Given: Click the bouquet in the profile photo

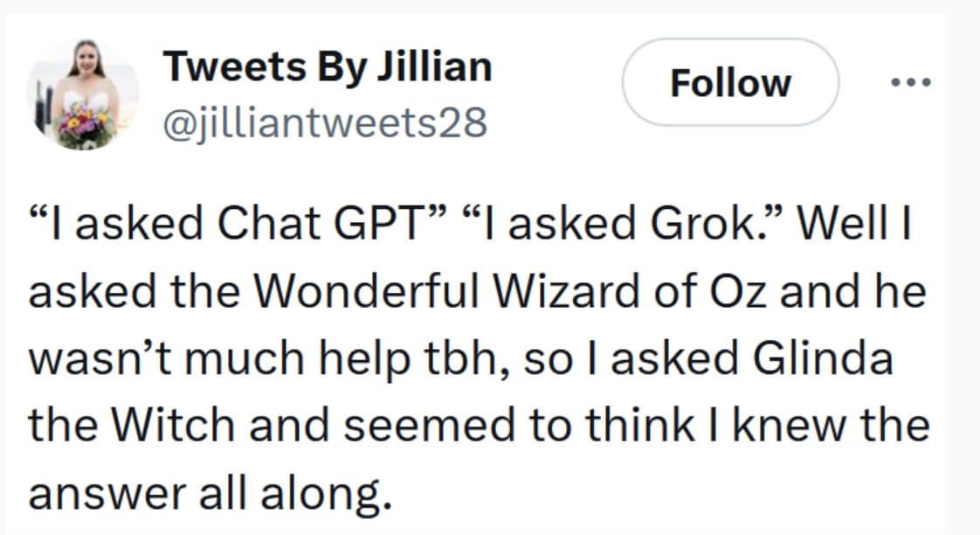Looking at the screenshot, I should tap(85, 129).
